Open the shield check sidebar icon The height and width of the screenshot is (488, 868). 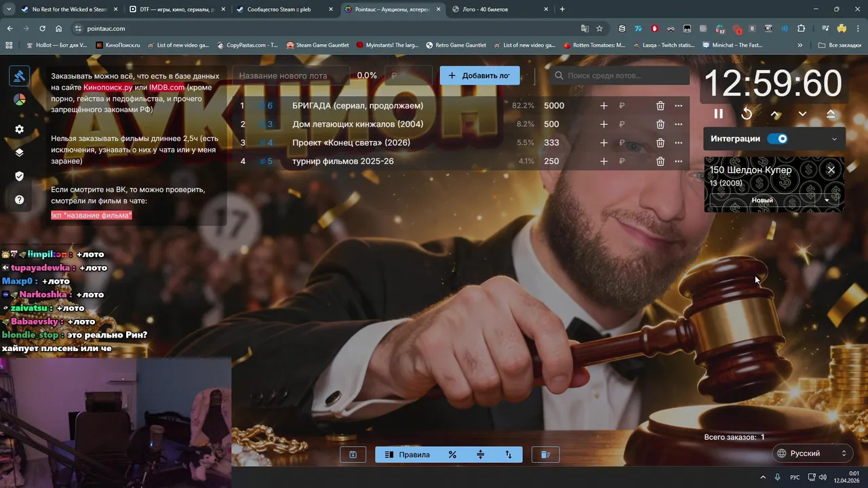point(19,176)
